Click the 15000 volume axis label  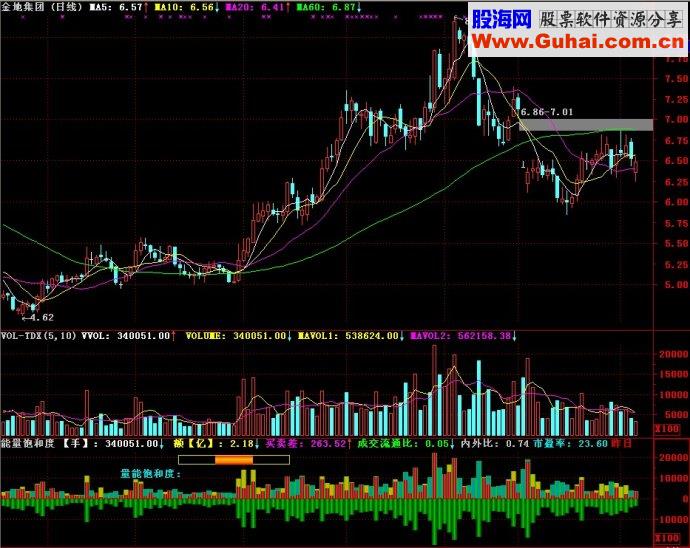pos(673,374)
